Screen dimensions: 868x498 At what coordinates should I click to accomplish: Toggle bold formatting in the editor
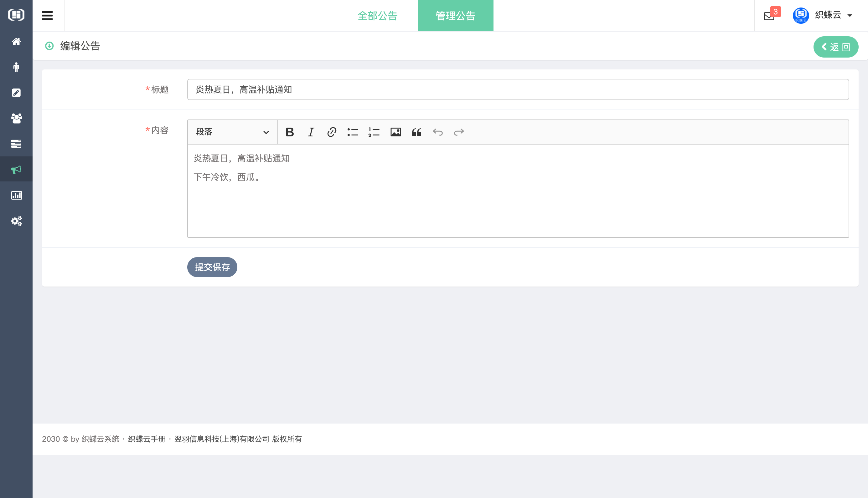point(290,132)
